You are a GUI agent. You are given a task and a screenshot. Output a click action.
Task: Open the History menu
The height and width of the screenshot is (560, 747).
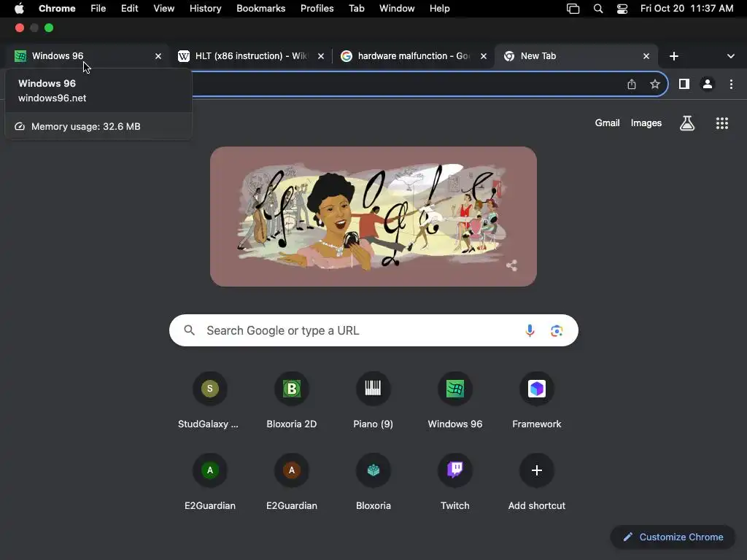coord(205,9)
